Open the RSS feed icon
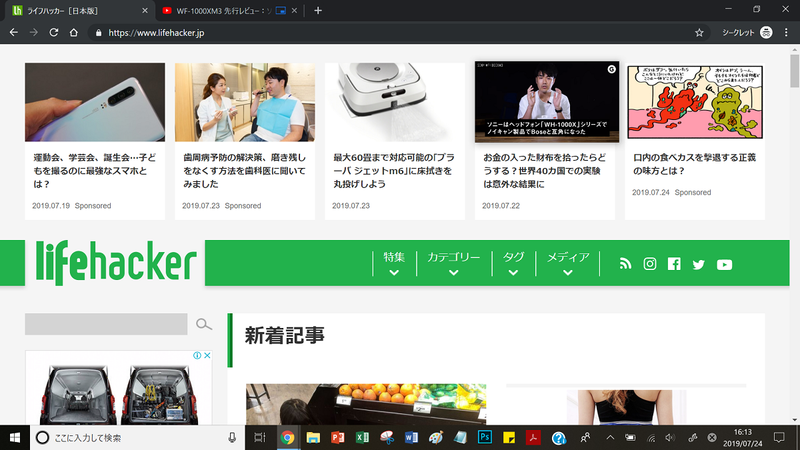Viewport: 800px width, 450px height. (x=626, y=264)
